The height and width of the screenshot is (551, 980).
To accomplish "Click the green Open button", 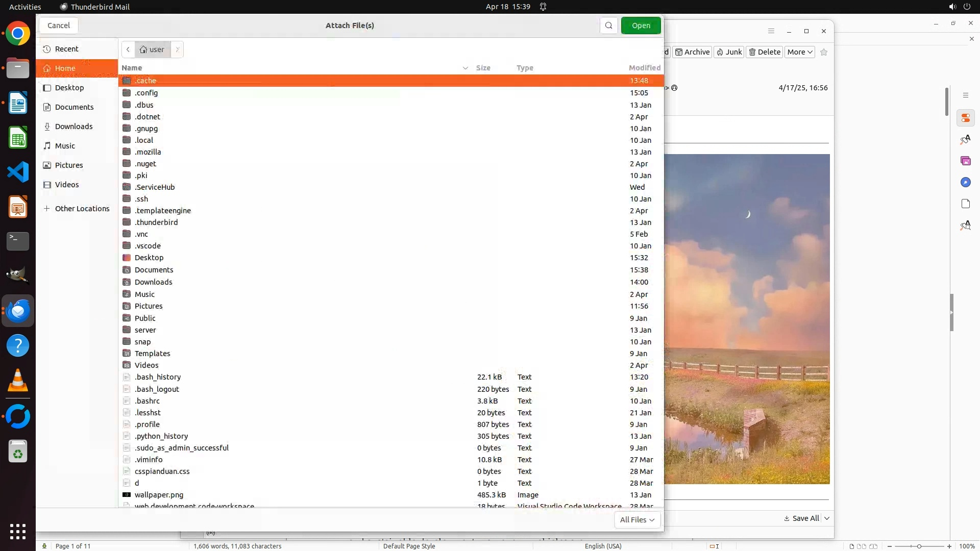I will pyautogui.click(x=641, y=26).
